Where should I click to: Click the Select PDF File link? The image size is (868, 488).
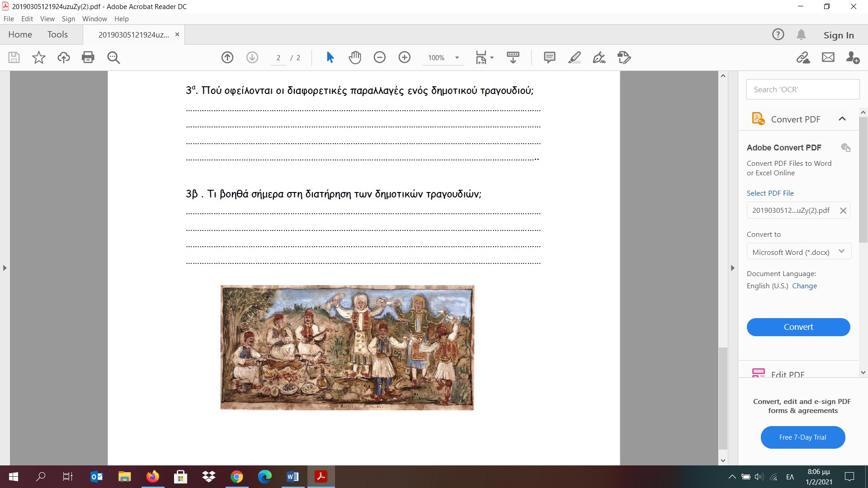coord(770,193)
